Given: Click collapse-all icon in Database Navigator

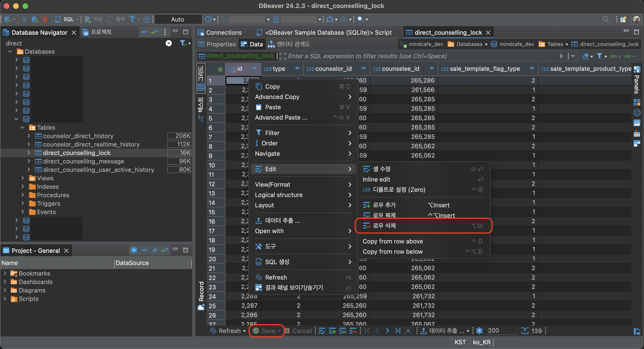Looking at the screenshot, I should click(145, 32).
